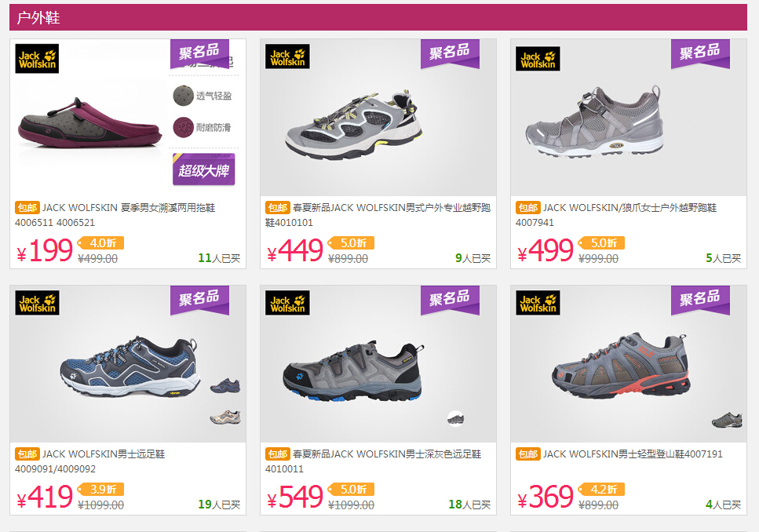Select the dark purple variant thumbnail of ¥419 shoe
The width and height of the screenshot is (759, 532).
coord(225,386)
